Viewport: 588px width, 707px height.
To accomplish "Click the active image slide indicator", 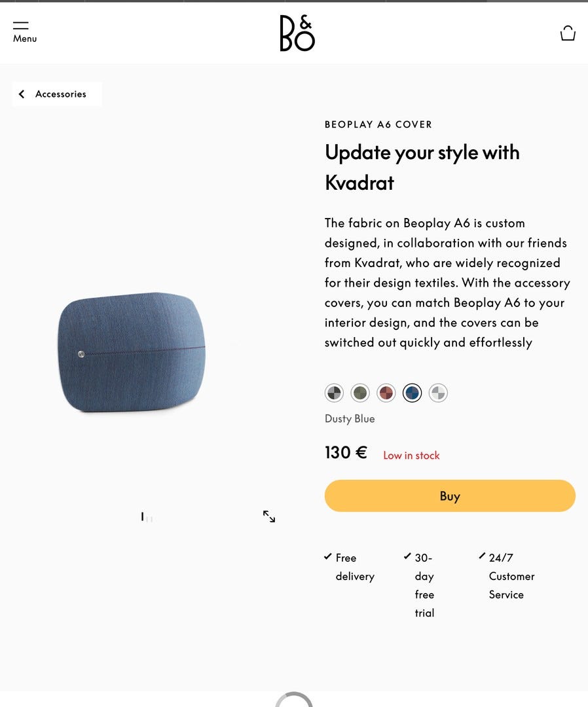I will [x=142, y=517].
